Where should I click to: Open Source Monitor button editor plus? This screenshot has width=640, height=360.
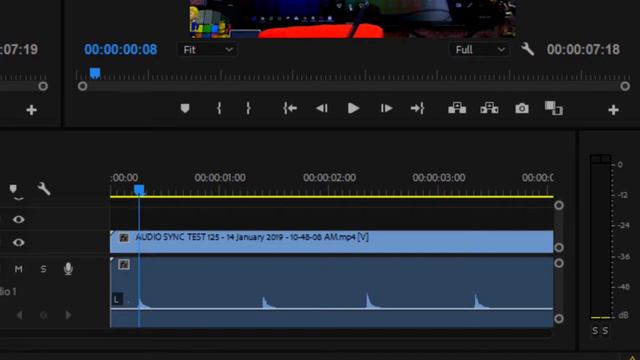[31, 110]
